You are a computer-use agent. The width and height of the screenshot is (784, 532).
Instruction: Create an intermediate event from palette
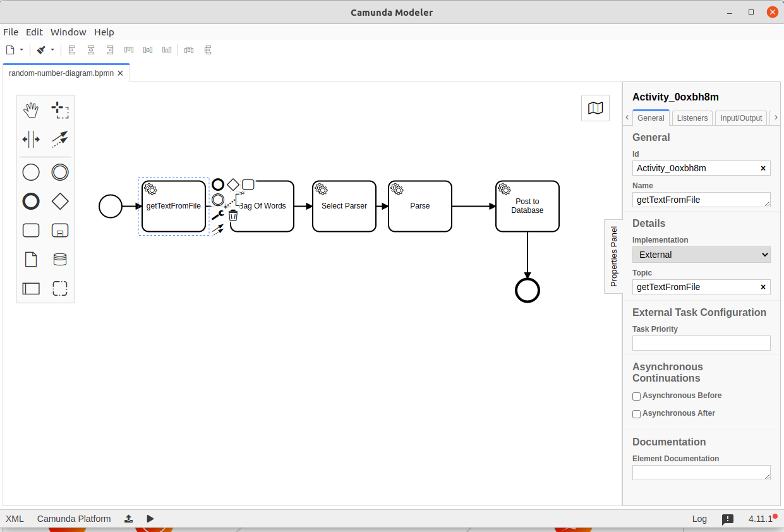pyautogui.click(x=60, y=172)
